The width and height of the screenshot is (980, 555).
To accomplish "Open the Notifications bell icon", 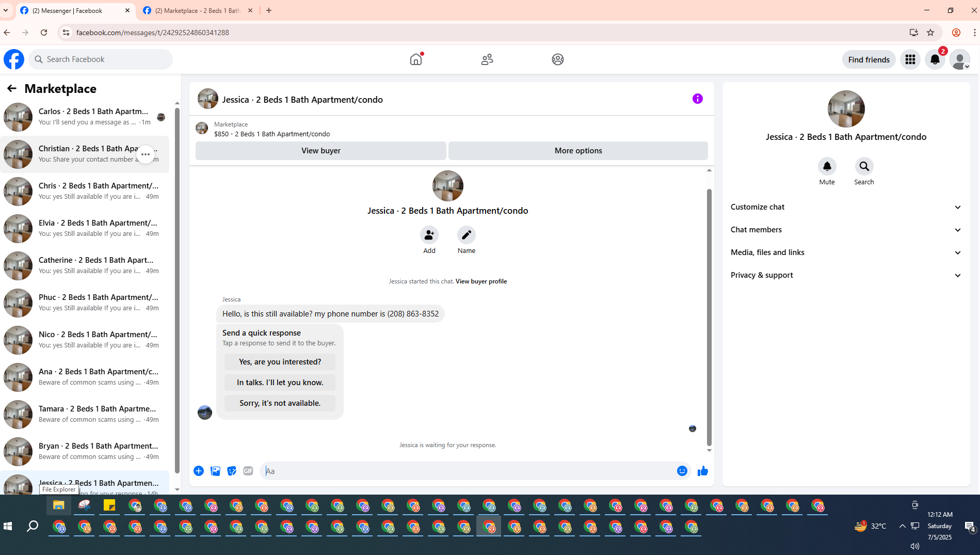I will click(x=935, y=59).
